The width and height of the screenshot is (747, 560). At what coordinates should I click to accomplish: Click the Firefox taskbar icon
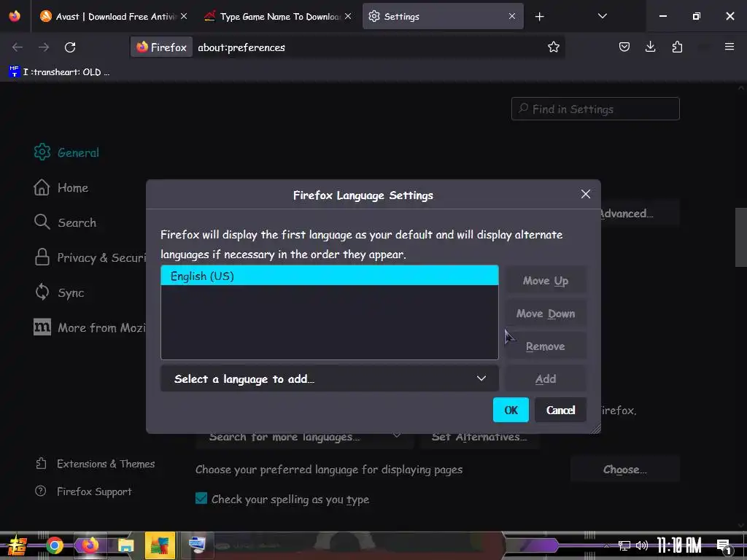[90, 545]
